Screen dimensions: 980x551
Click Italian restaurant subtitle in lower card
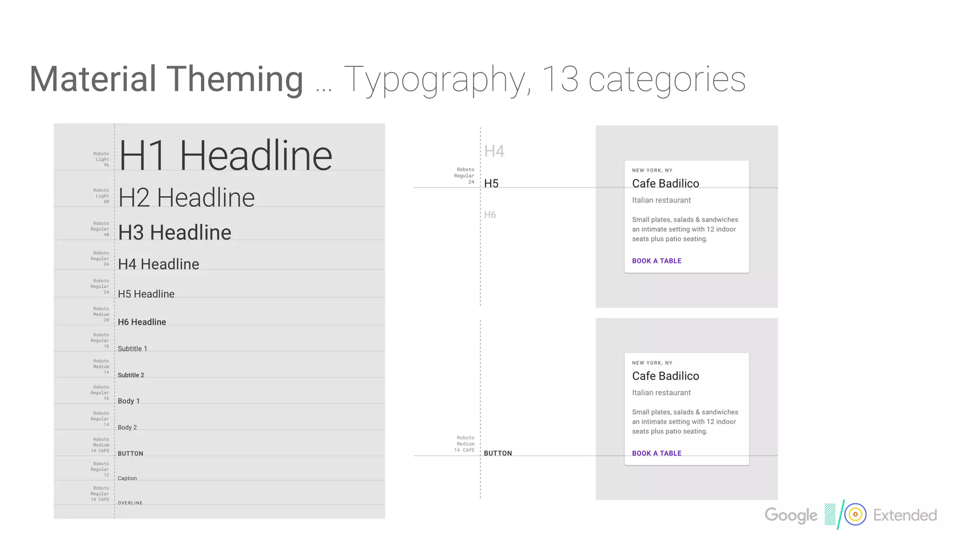coord(661,393)
